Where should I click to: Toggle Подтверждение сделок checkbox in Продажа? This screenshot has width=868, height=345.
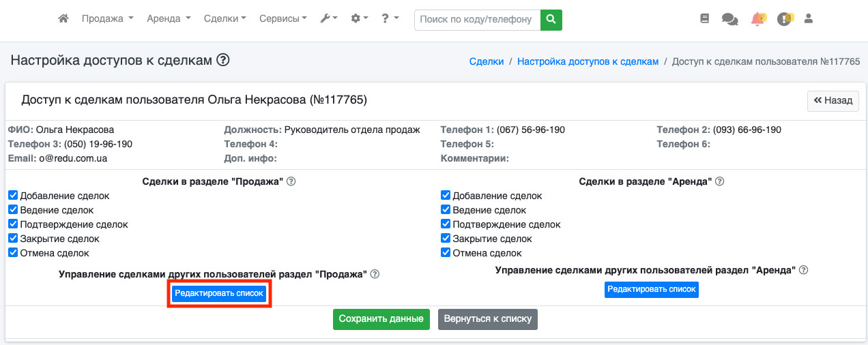[13, 224]
